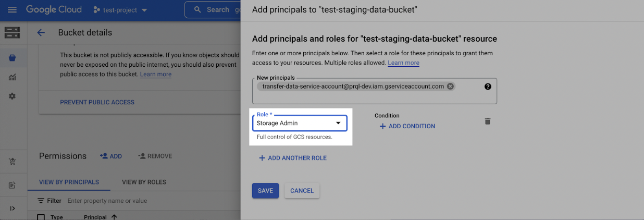Image resolution: width=644 pixels, height=220 pixels.
Task: Switch to the VIEW BY ROLES tab
Action: [x=144, y=182]
